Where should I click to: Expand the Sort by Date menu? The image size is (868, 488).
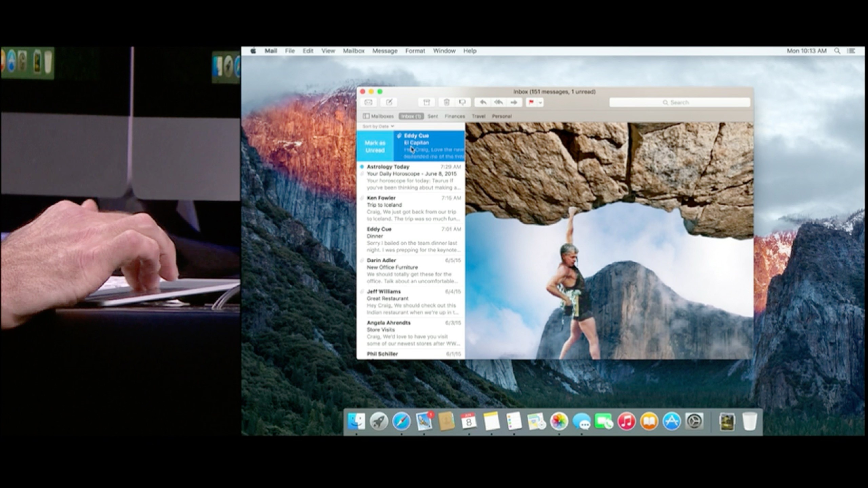pos(378,126)
